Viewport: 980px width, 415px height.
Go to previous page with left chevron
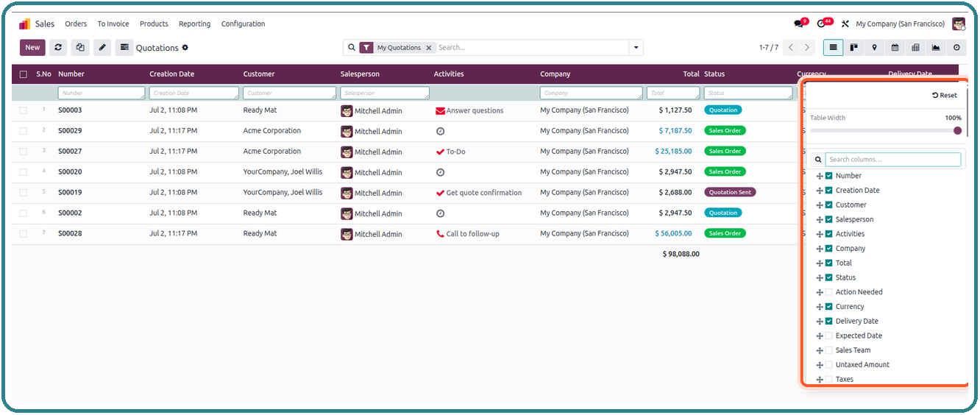coord(791,48)
